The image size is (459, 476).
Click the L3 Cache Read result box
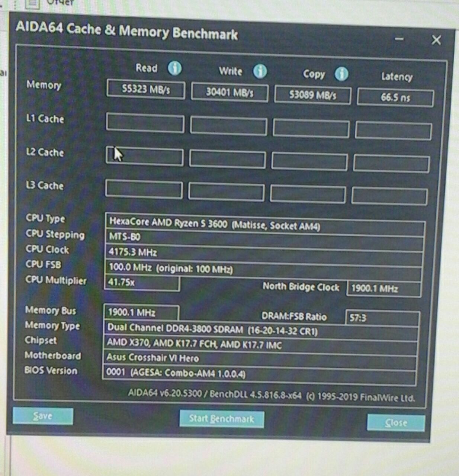point(144,189)
